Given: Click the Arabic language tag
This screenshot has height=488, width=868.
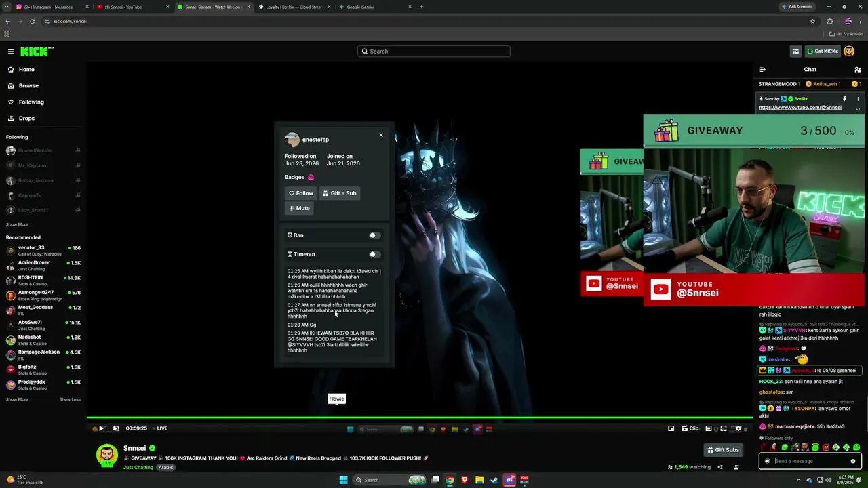Looking at the screenshot, I should pos(166,468).
